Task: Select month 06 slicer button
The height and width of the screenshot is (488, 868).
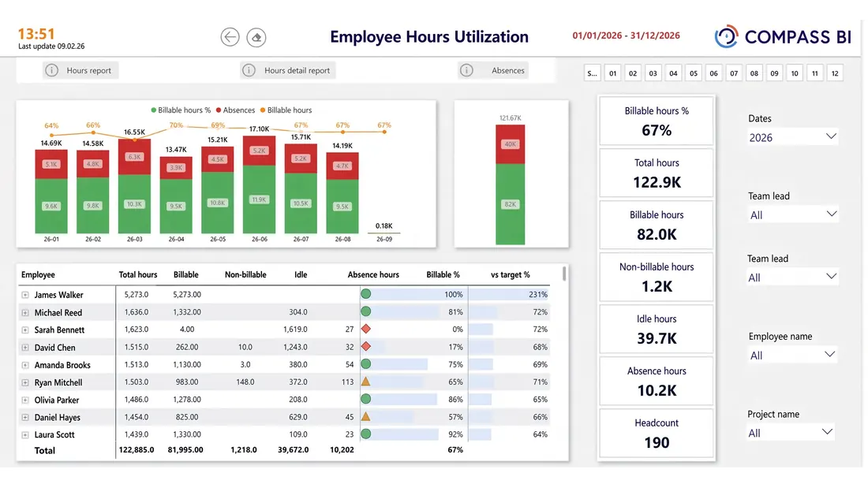Action: coord(714,73)
